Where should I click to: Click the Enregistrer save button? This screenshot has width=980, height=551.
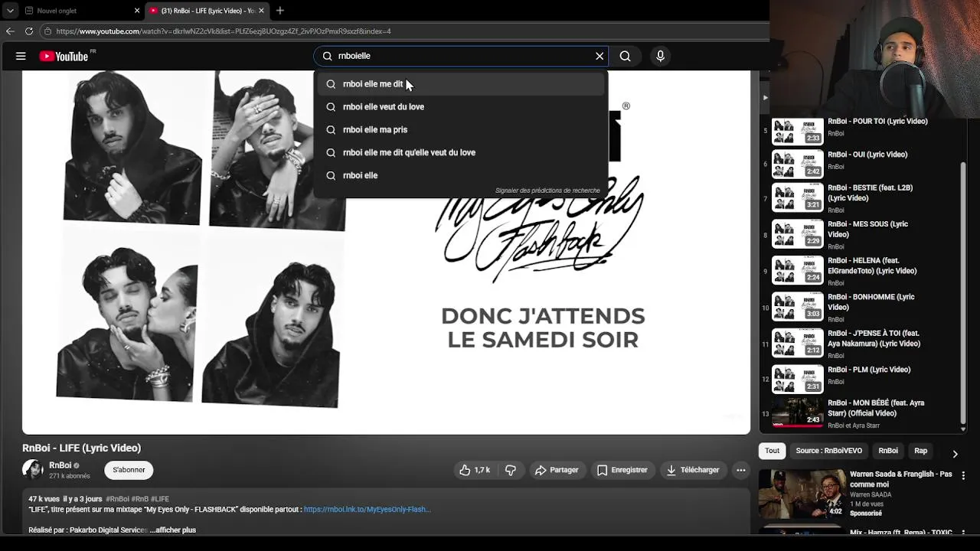coord(622,470)
